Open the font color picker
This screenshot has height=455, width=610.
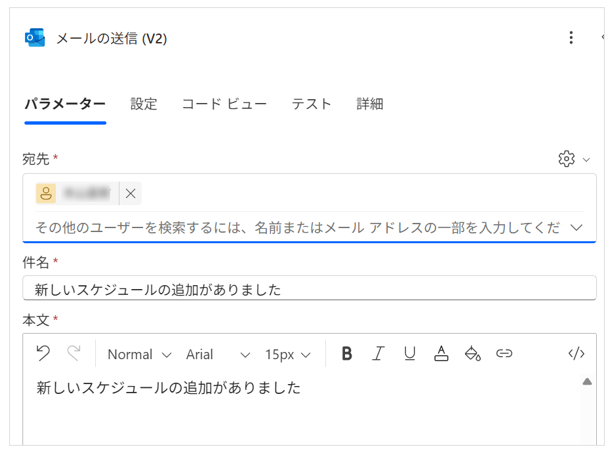tap(441, 354)
